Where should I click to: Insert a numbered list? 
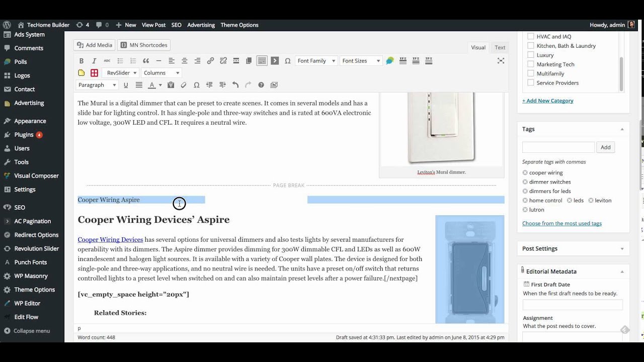(133, 61)
